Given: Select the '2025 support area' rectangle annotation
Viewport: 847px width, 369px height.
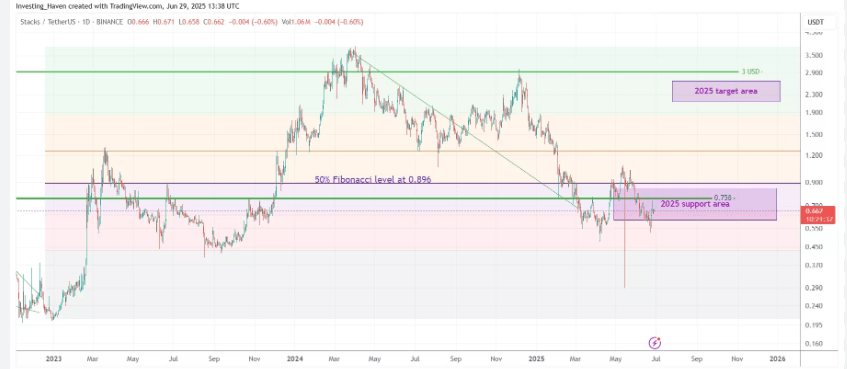Looking at the screenshot, I should coord(695,204).
